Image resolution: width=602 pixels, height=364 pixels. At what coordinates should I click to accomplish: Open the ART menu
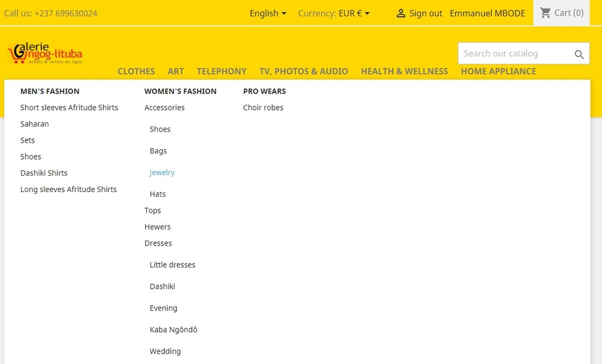pos(176,71)
